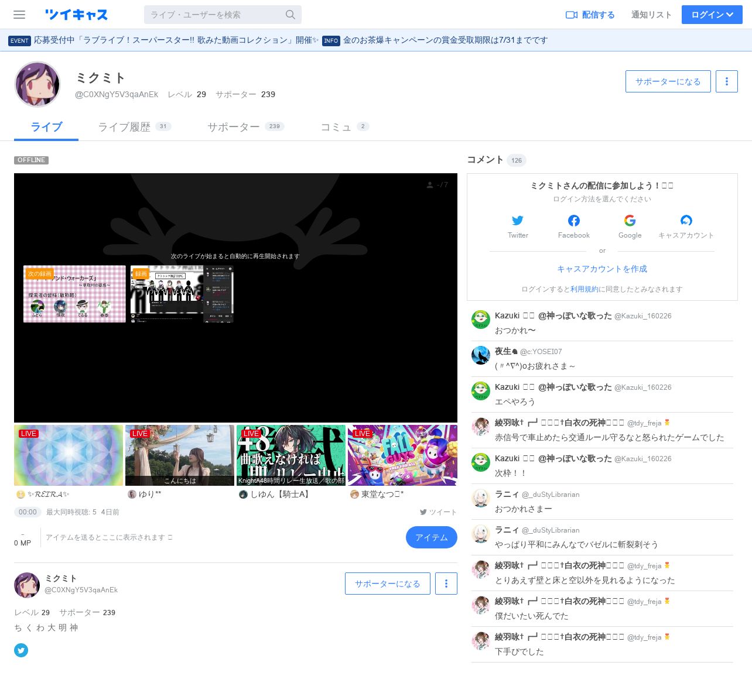
Task: Click the @c:YOSEI07 username
Action: (541, 352)
